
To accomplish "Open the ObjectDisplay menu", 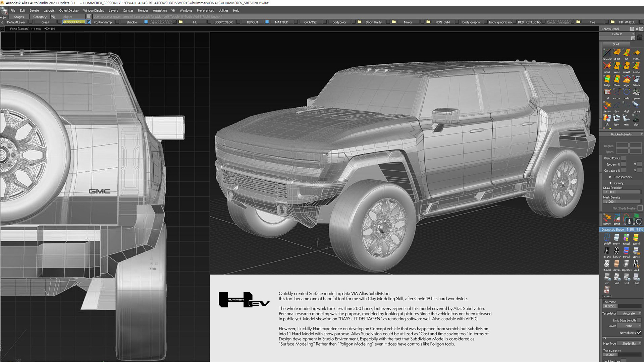I will coord(69,10).
